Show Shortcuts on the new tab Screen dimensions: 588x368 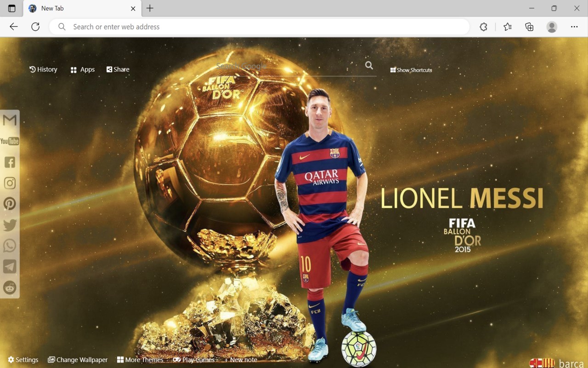pyautogui.click(x=411, y=70)
